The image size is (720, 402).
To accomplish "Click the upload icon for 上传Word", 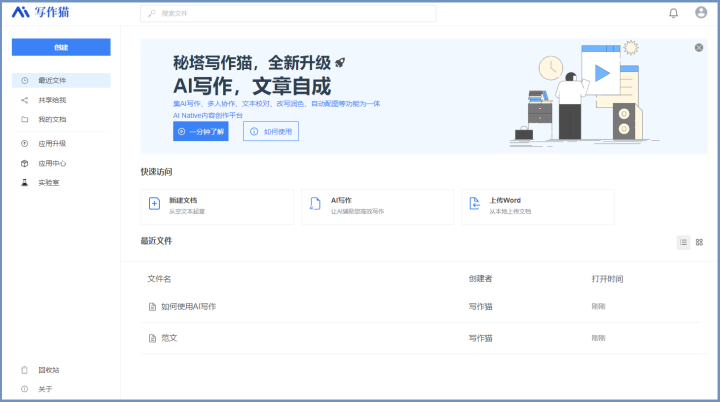I will pos(475,204).
